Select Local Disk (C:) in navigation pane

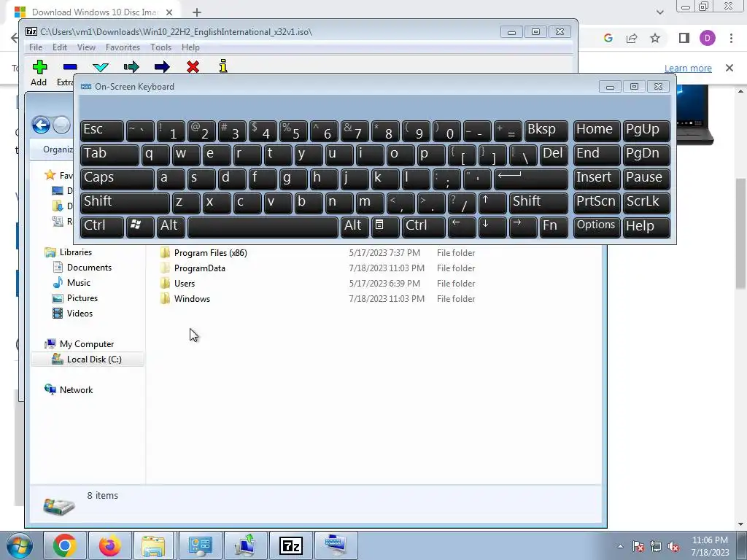[88, 359]
